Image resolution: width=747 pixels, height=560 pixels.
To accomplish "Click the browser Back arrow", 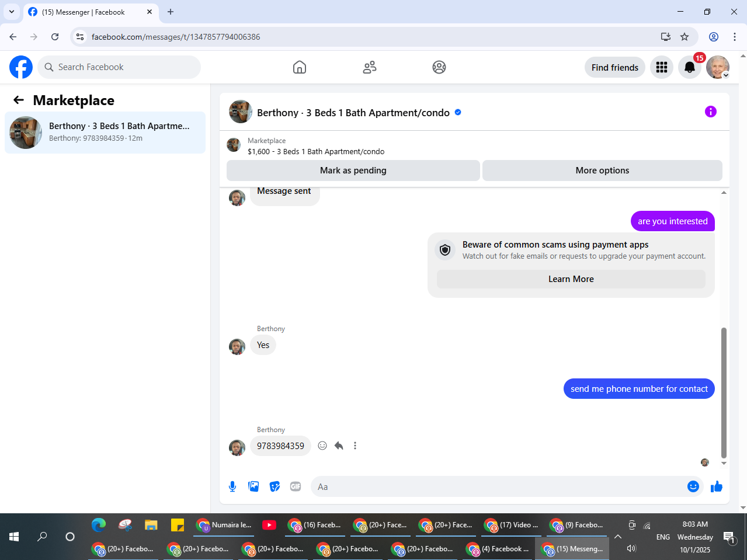I will pos(13,37).
